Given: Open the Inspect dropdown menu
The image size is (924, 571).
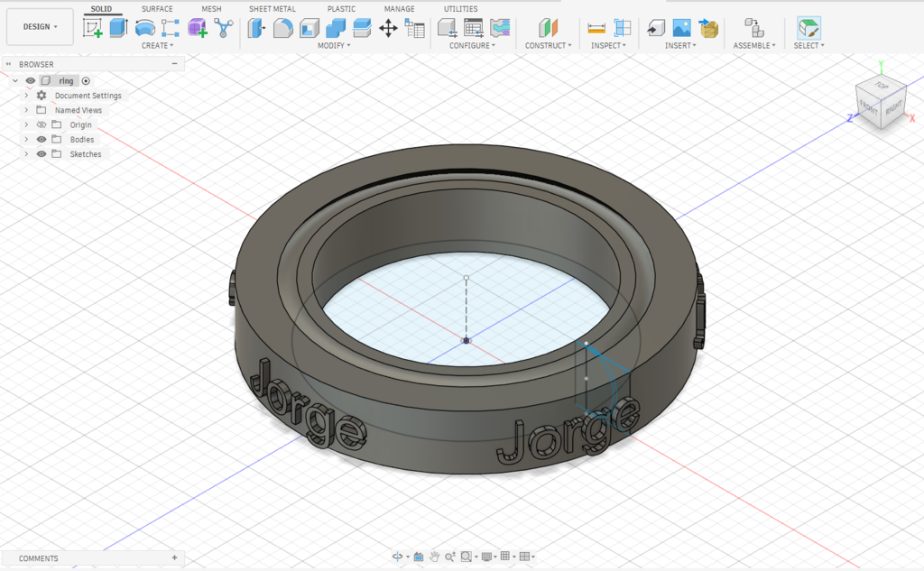Looking at the screenshot, I should [x=609, y=45].
